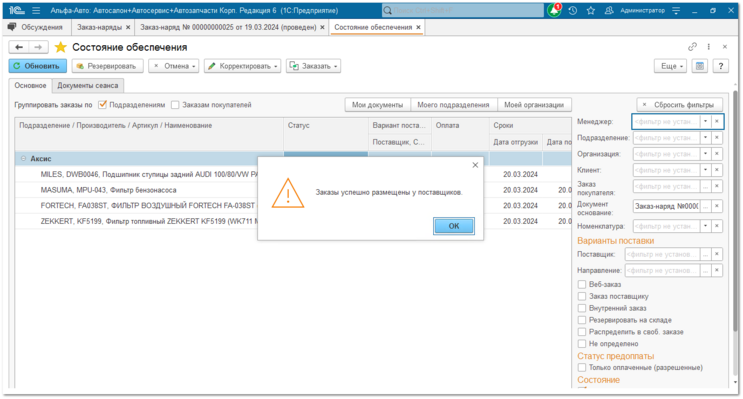Close the Заказ-наряд № 00000000025 tab
Screen dimensions: 743x399
(322, 27)
